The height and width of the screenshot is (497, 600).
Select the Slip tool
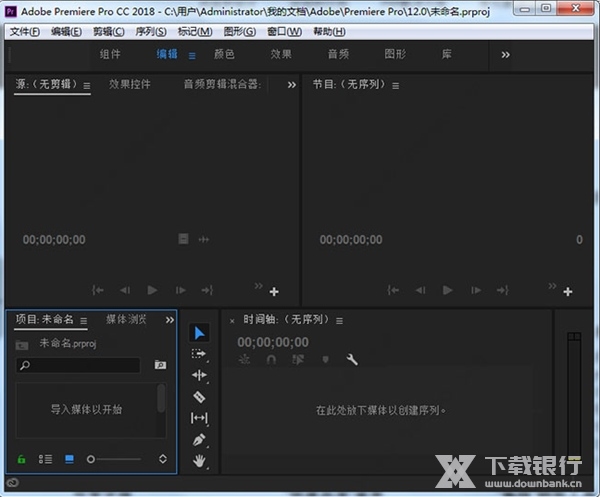point(199,418)
